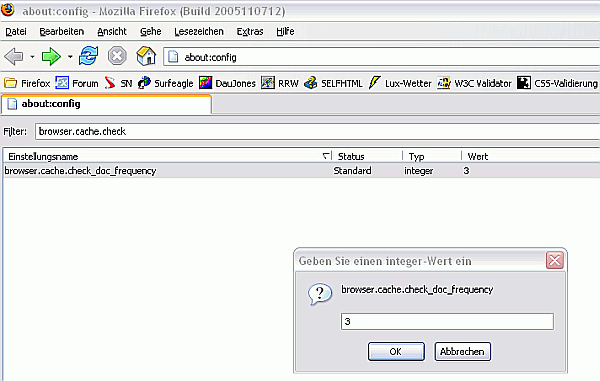
Task: Reload the page with the refresh icon
Action: (88, 56)
